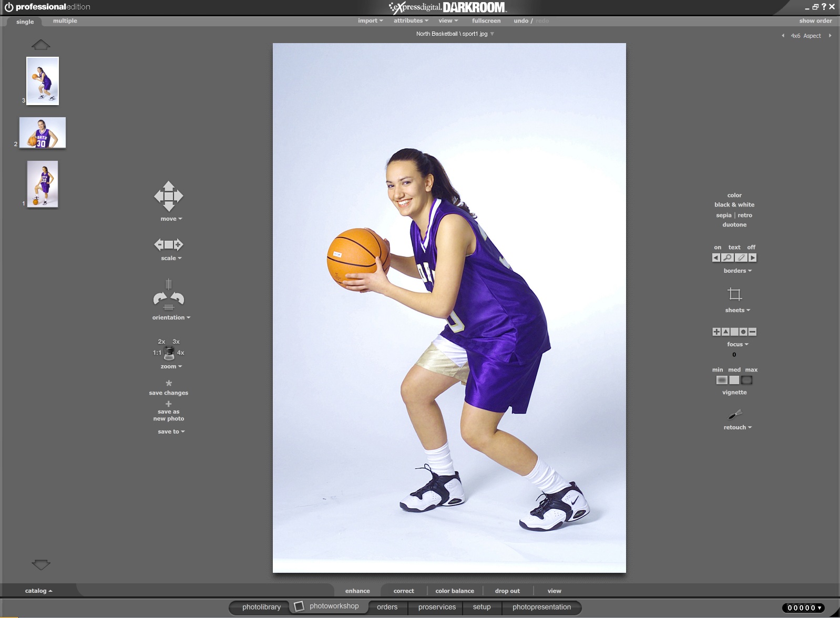Click the scale minus arrow
The image size is (840, 618).
(x=159, y=244)
